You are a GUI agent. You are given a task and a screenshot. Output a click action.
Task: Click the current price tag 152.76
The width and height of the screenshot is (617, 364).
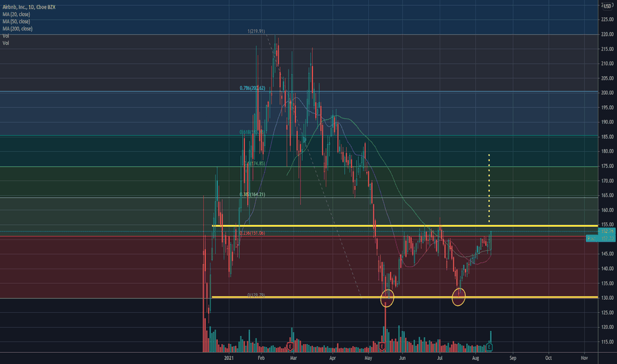[x=607, y=232]
